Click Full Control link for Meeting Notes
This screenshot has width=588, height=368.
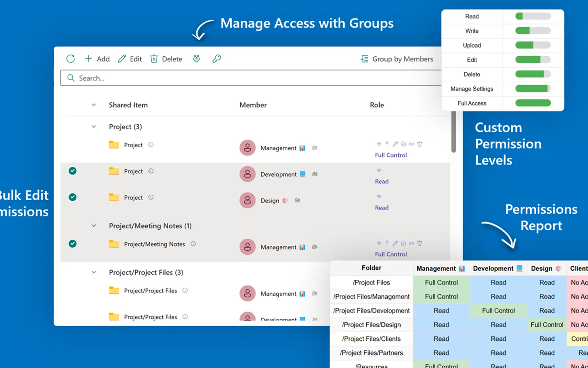[x=391, y=254]
